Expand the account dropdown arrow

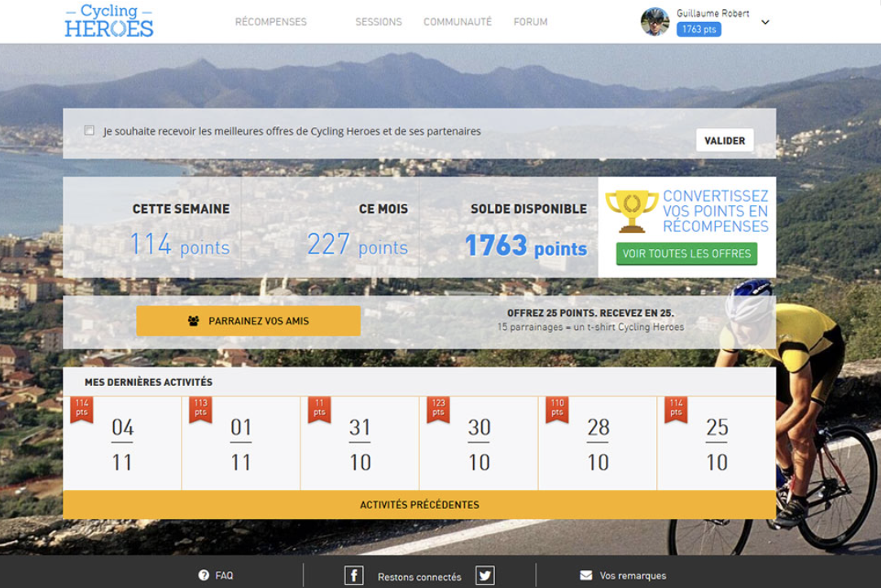tap(765, 23)
